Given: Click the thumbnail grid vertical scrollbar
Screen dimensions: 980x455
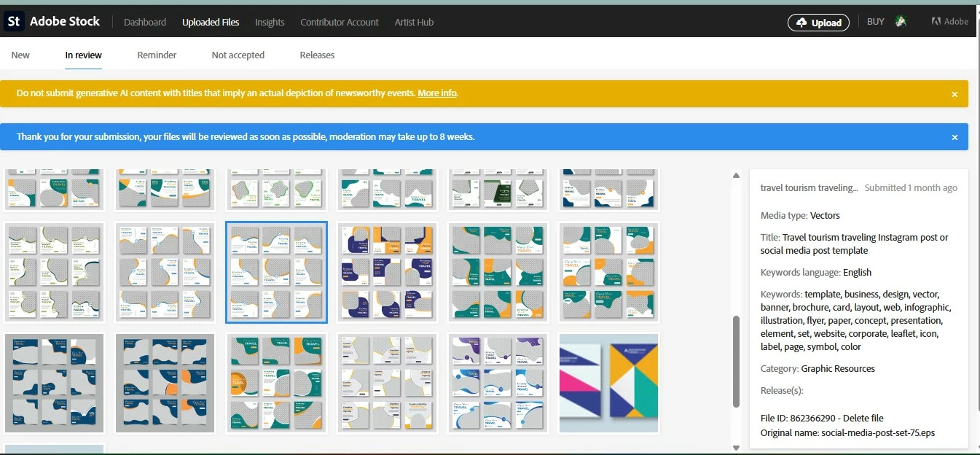Looking at the screenshot, I should (737, 361).
